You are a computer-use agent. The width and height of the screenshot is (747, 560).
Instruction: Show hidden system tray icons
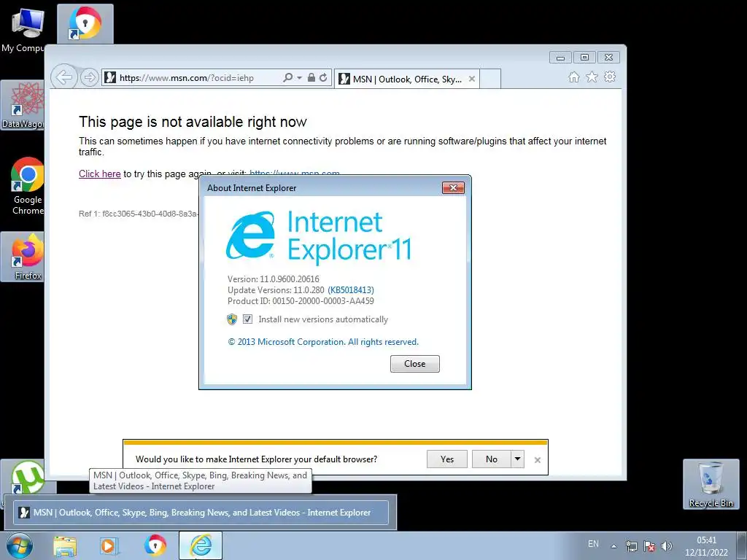point(614,546)
